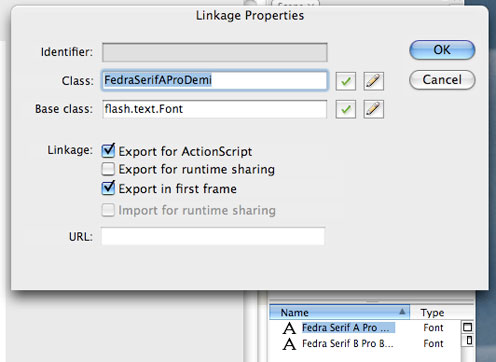Click the font icon beside Fedra Serif A Pro
Screen dimensions: 496x362
pyautogui.click(x=289, y=328)
